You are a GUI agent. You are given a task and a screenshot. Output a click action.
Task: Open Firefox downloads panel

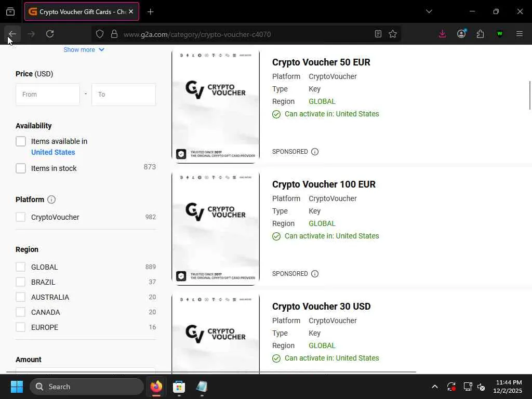[442, 34]
